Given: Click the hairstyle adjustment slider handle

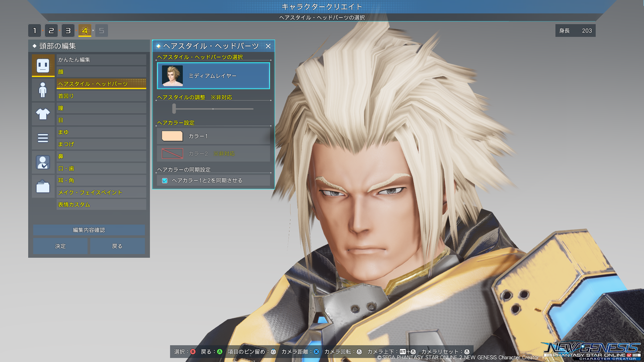Looking at the screenshot, I should (174, 109).
